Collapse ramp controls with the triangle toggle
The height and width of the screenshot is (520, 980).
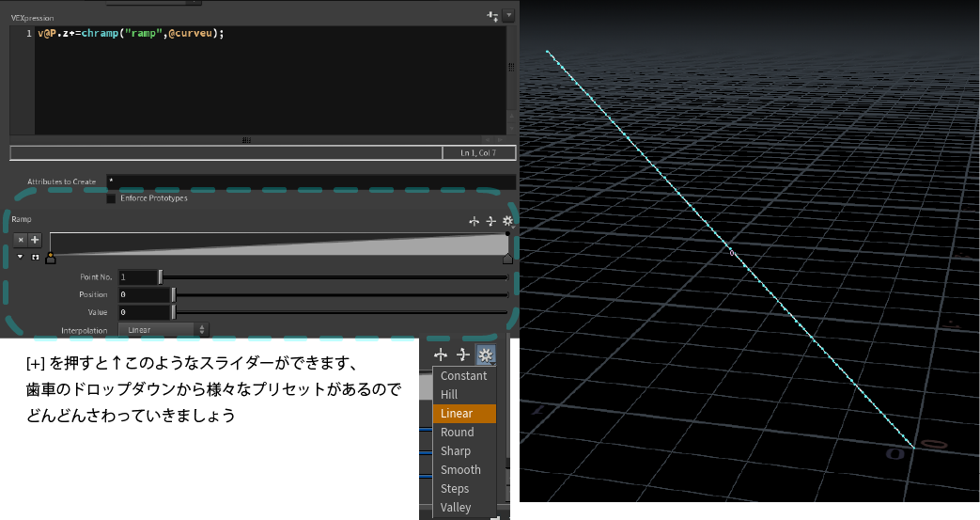[x=20, y=258]
